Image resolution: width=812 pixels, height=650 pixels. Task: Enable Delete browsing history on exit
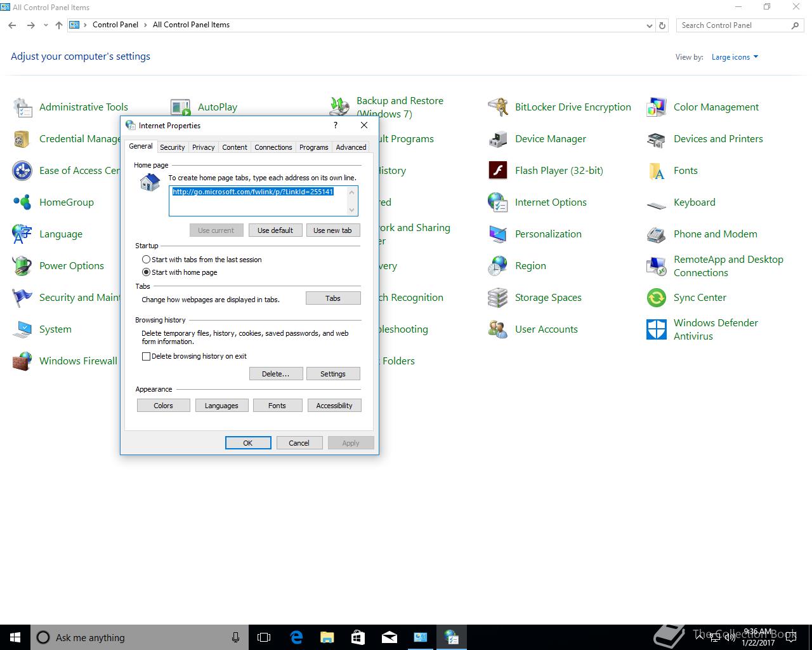coord(147,356)
